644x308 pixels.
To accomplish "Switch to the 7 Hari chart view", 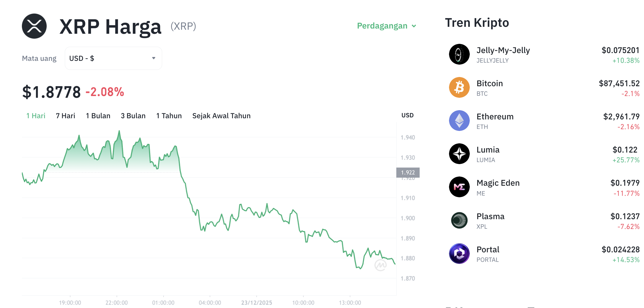I will tap(65, 116).
